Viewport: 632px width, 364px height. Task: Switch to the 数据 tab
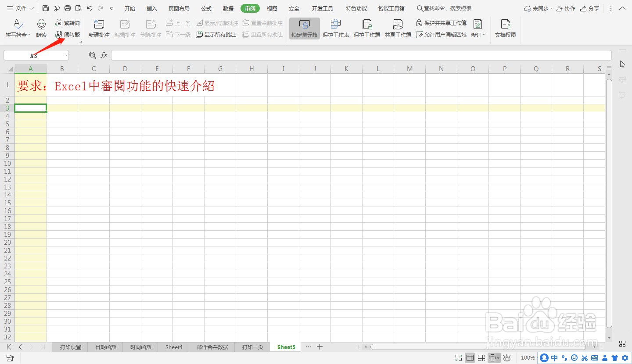[228, 8]
